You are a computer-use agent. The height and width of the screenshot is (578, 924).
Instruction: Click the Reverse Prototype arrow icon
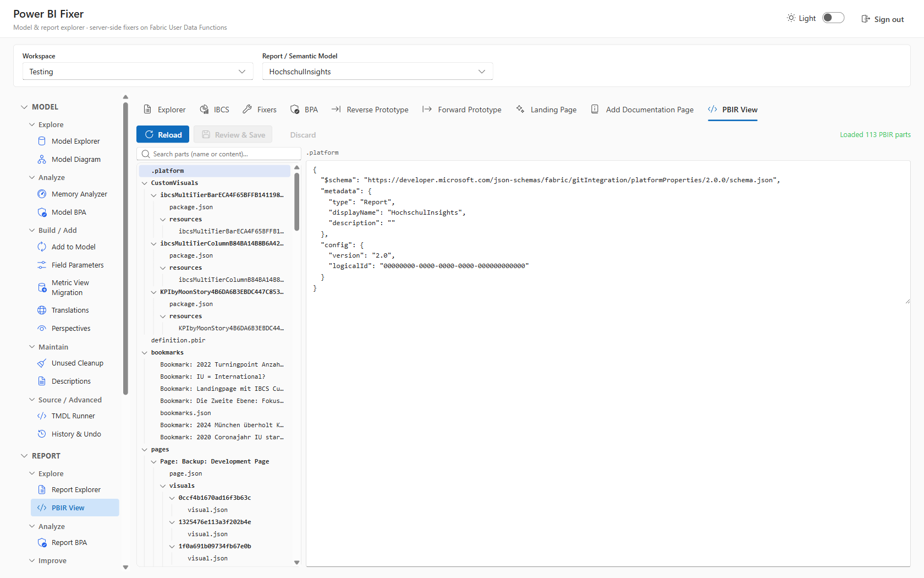tap(337, 109)
